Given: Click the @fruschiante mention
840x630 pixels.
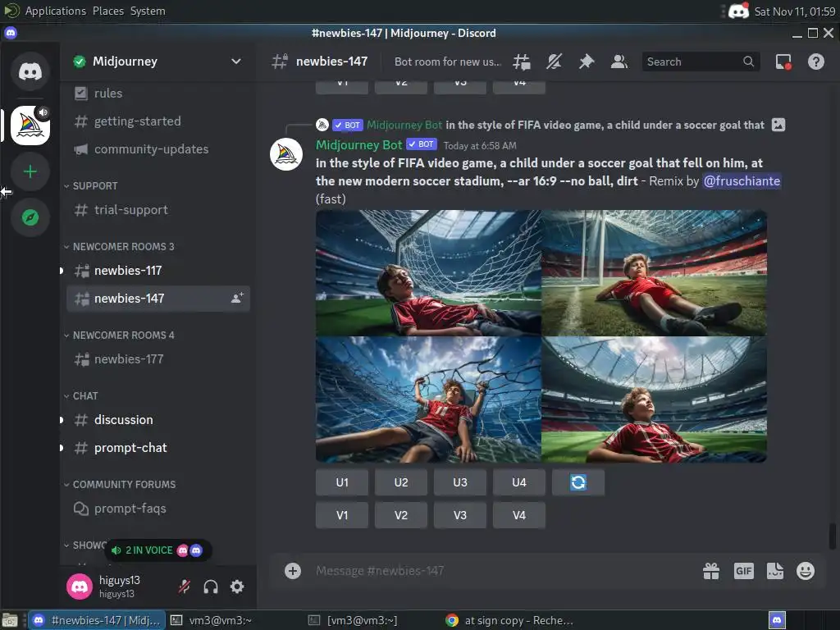Looking at the screenshot, I should [742, 181].
